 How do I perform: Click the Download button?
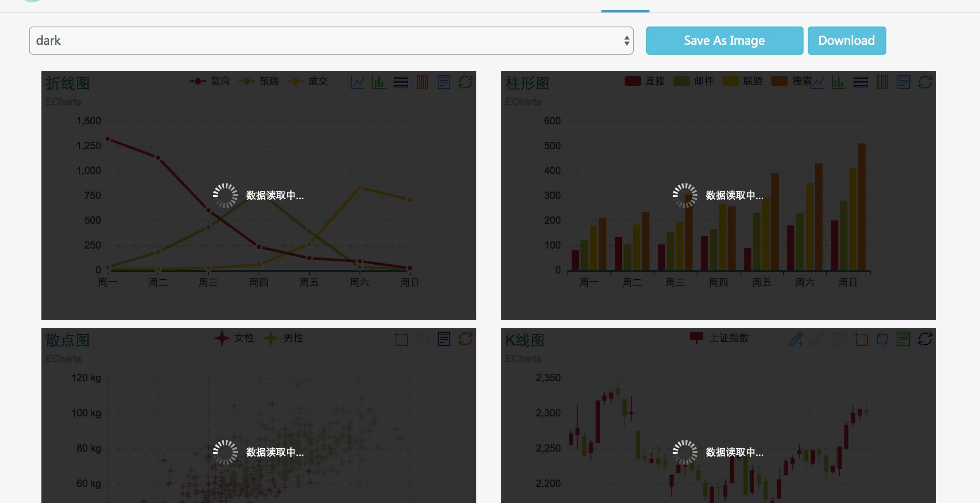(x=847, y=41)
